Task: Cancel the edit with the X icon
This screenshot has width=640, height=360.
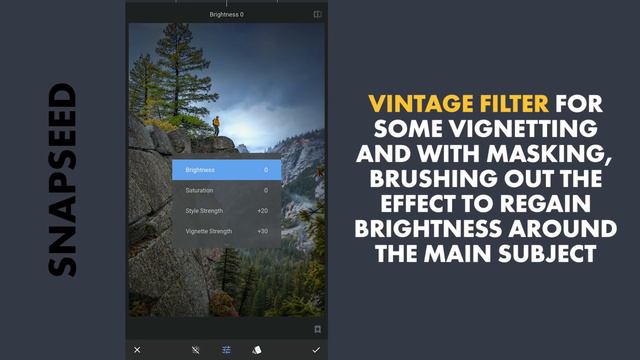Action: [x=137, y=350]
